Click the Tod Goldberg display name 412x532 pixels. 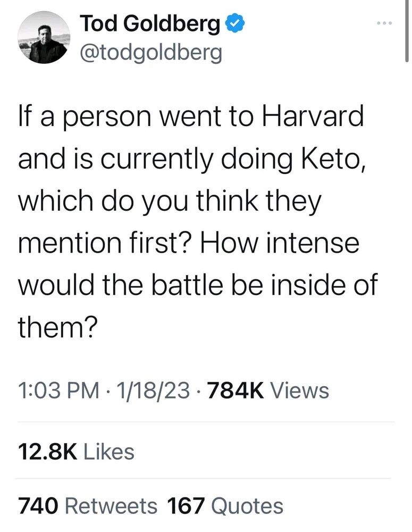click(150, 23)
